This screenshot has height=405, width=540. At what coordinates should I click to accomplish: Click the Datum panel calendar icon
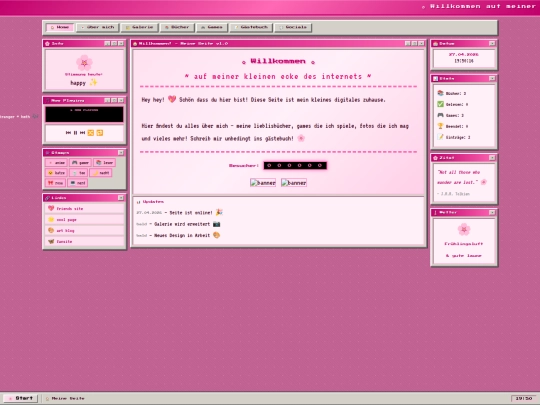click(435, 43)
